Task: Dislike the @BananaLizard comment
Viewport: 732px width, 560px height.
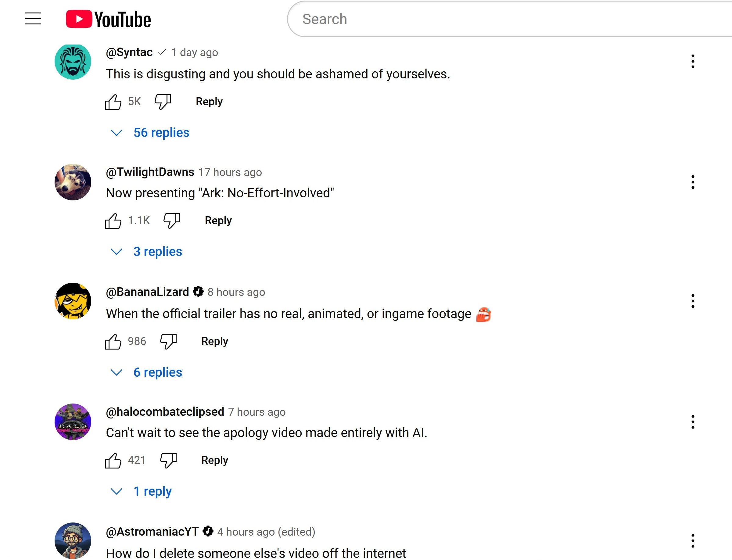Action: [x=168, y=341]
